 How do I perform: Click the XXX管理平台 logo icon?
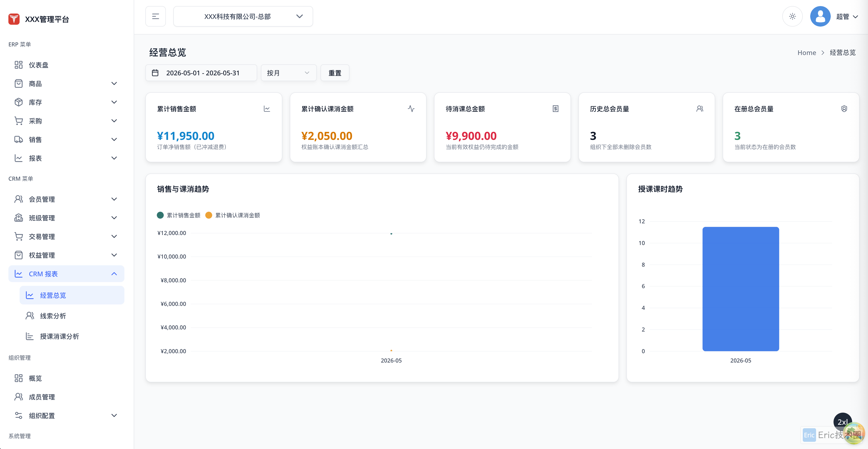click(x=14, y=19)
